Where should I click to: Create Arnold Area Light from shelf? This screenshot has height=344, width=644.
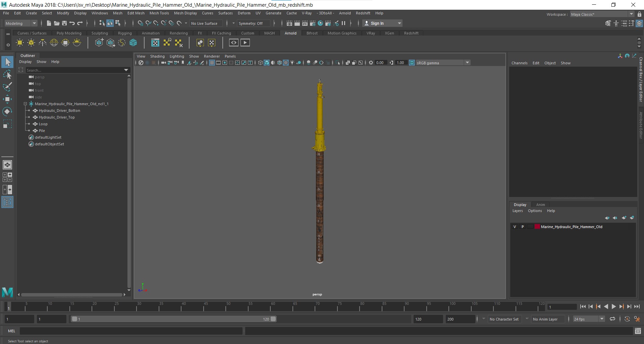(20, 43)
